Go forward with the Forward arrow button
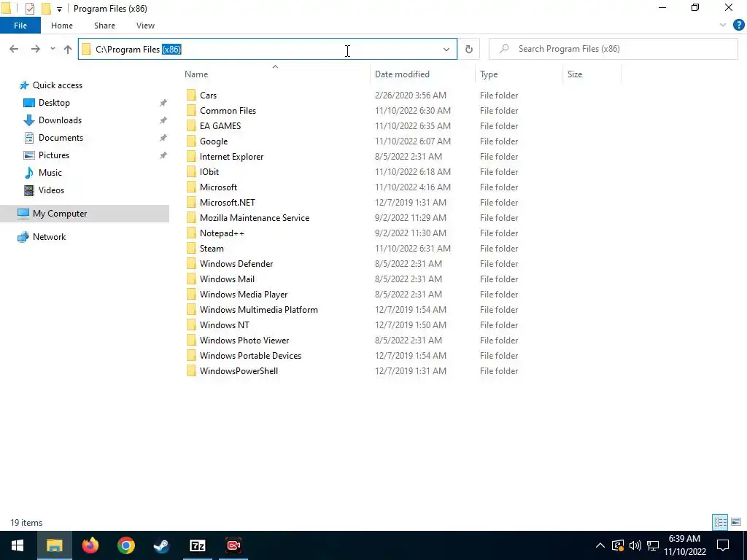747x560 pixels. 35,49
